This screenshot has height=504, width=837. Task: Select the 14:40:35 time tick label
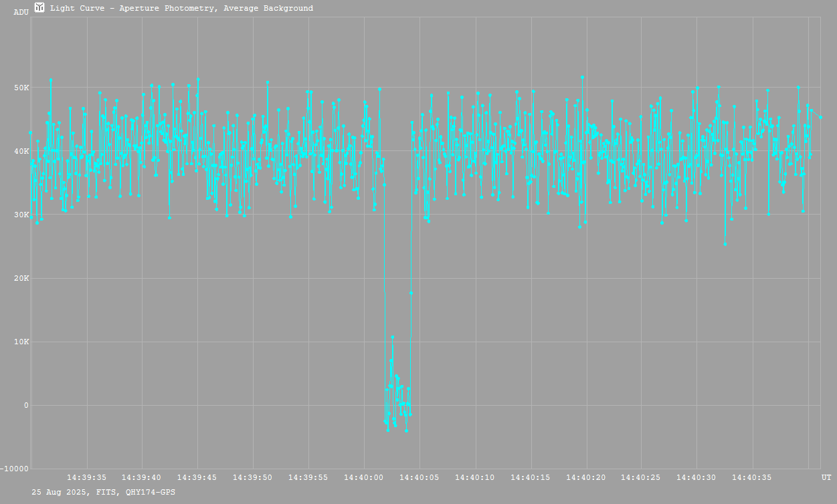click(x=753, y=477)
